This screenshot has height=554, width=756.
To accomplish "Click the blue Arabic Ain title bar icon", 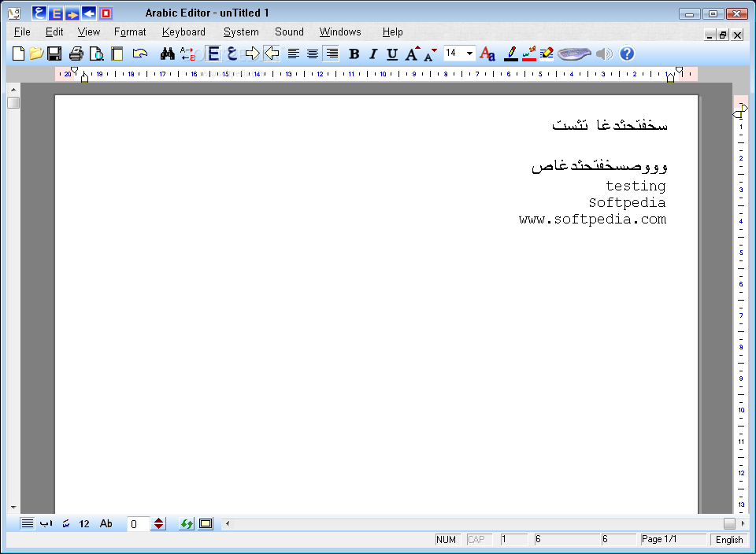I will (x=39, y=13).
